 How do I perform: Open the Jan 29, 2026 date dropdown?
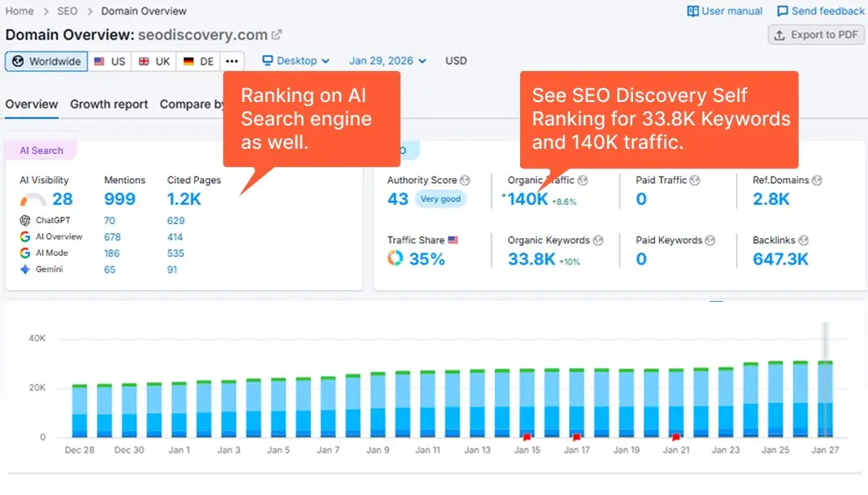tap(387, 60)
